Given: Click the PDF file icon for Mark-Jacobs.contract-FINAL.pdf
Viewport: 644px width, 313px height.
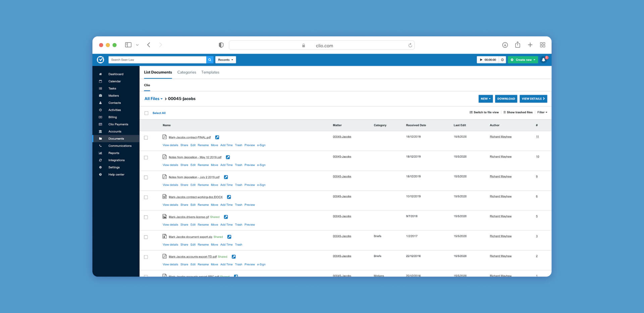Looking at the screenshot, I should pos(165,137).
